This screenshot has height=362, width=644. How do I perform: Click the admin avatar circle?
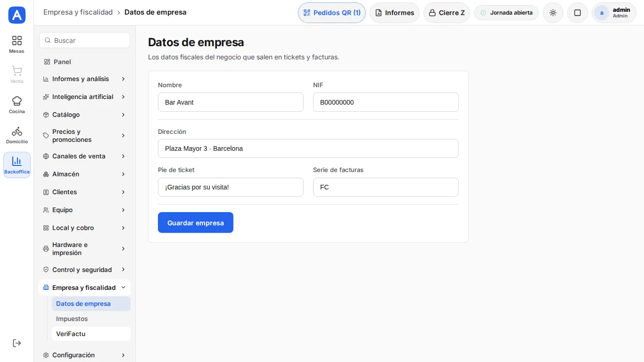[x=602, y=13]
